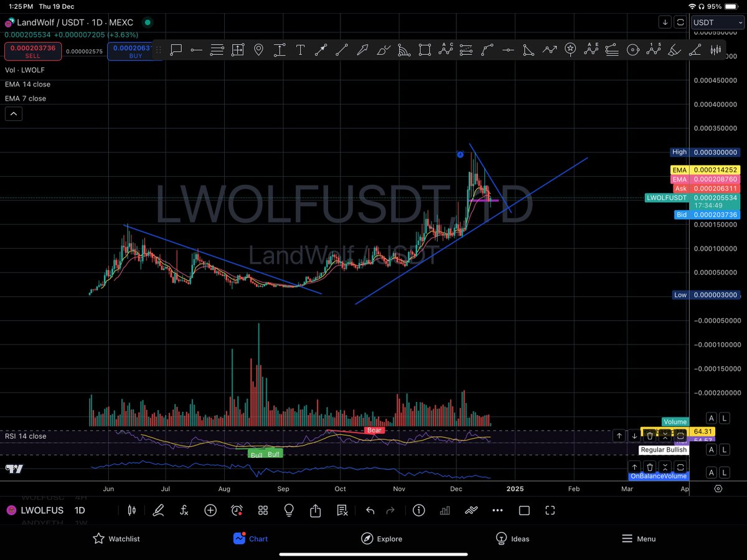The image size is (747, 560).
Task: Move RSI pane down with arrow button
Action: [x=634, y=436]
